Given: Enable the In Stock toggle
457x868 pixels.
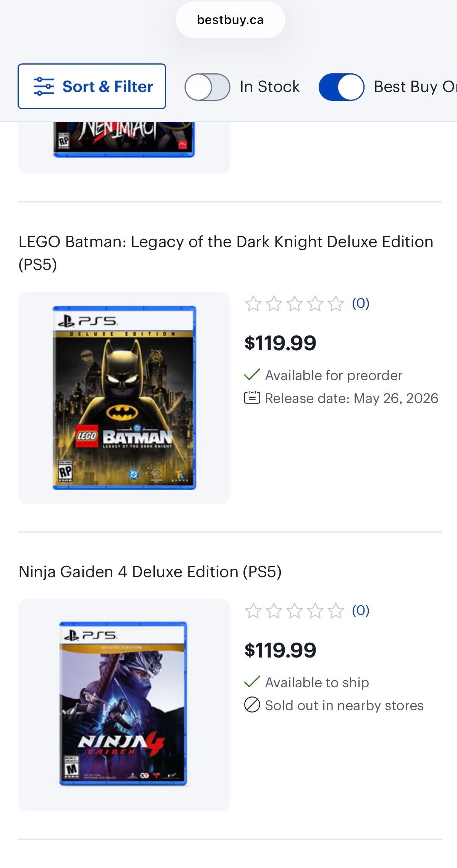Looking at the screenshot, I should point(207,87).
